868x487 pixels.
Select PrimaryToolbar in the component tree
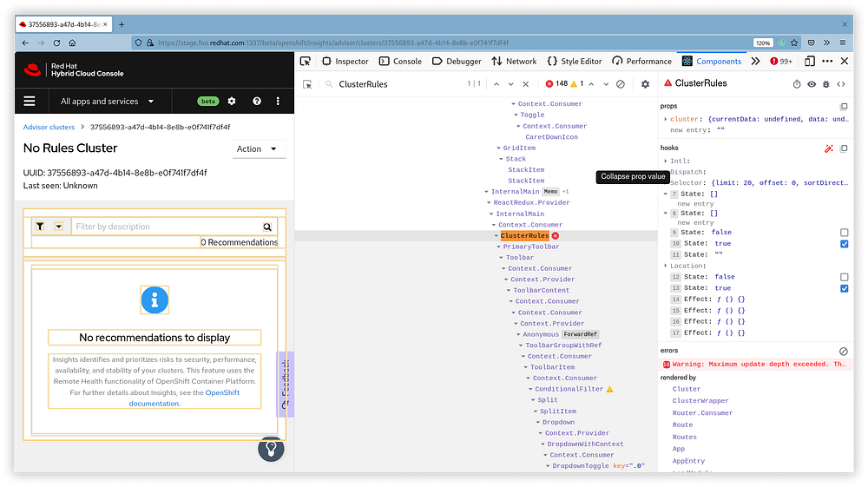tap(531, 247)
